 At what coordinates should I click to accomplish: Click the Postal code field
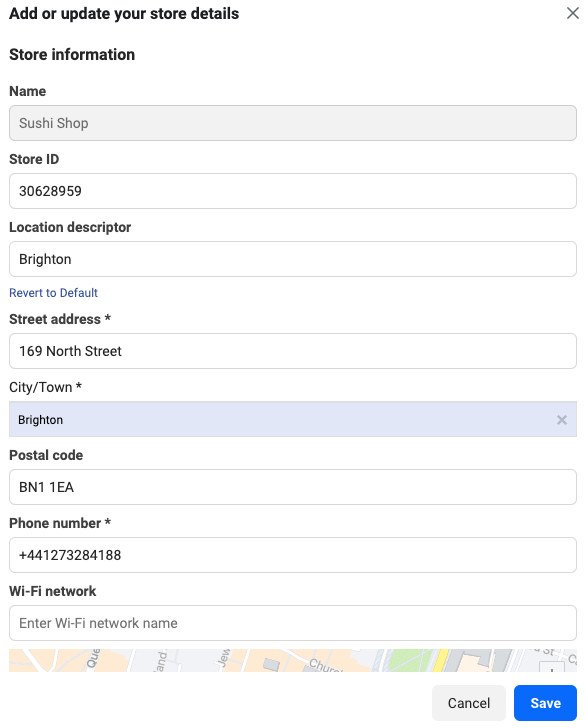pyautogui.click(x=293, y=487)
